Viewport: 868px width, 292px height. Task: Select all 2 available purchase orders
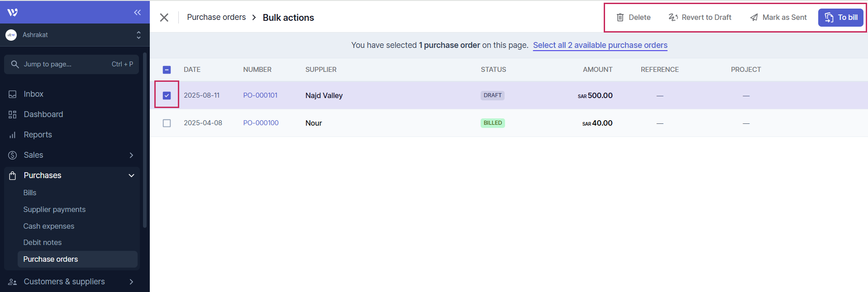[600, 45]
